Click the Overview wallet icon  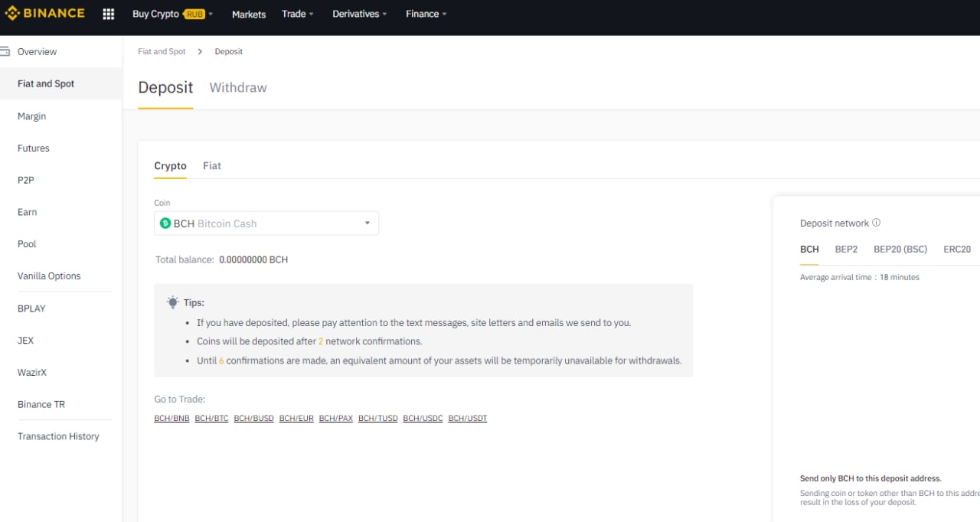coord(5,51)
